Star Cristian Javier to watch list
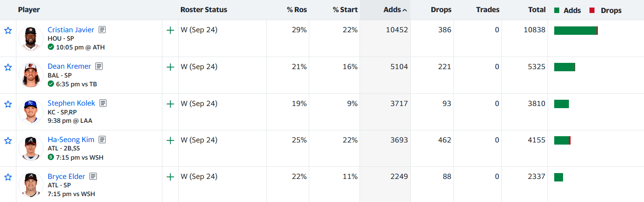 [x=8, y=31]
